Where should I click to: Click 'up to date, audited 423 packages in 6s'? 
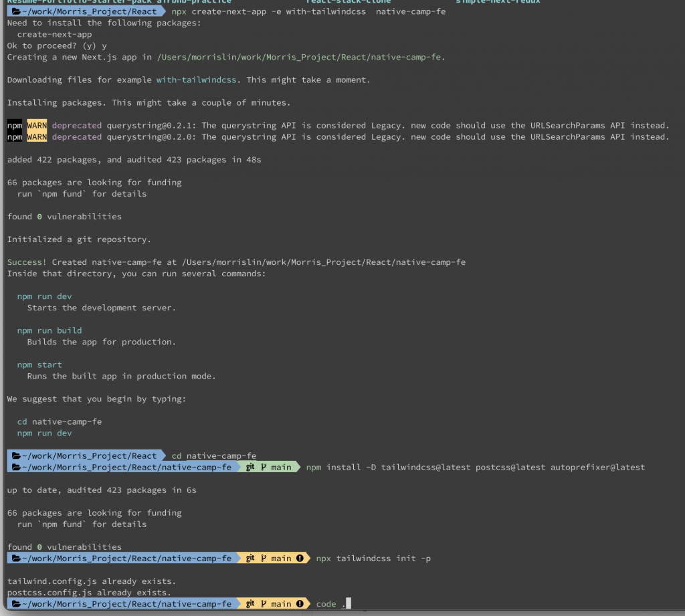(x=102, y=490)
